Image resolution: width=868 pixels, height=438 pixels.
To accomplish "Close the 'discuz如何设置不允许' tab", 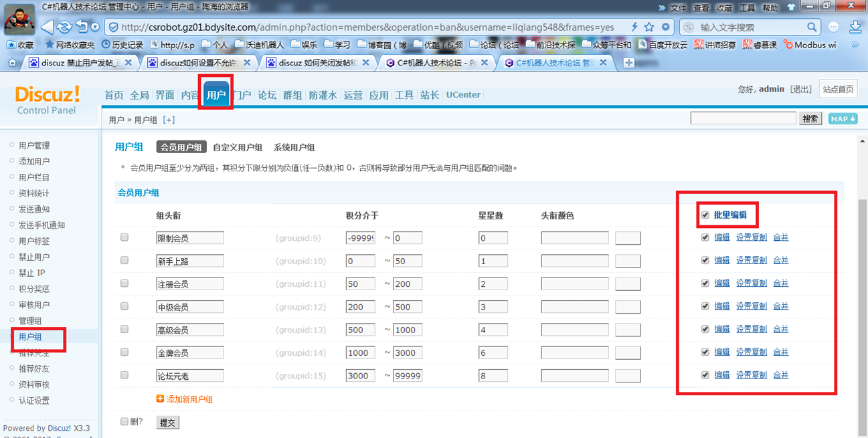I will [248, 63].
